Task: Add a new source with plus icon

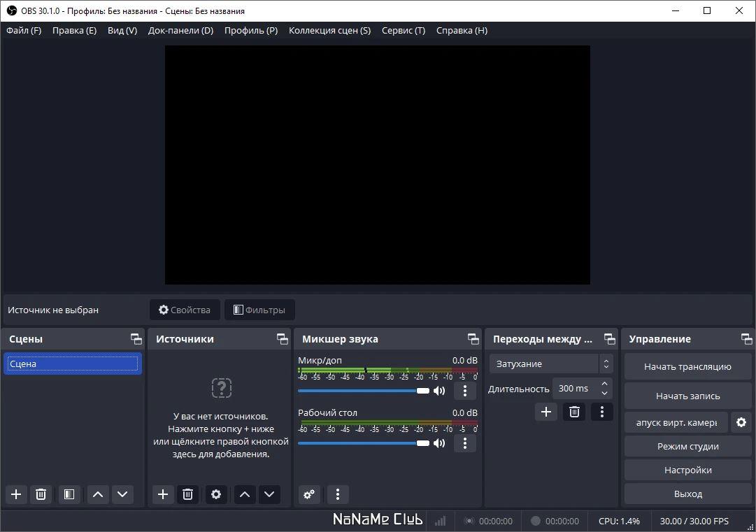Action: 163,494
